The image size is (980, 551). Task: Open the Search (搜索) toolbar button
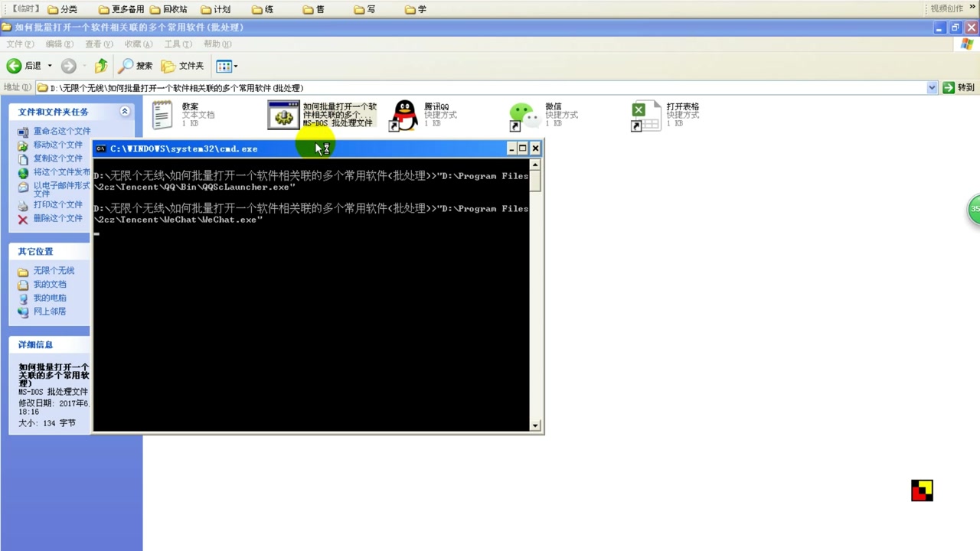tap(136, 66)
